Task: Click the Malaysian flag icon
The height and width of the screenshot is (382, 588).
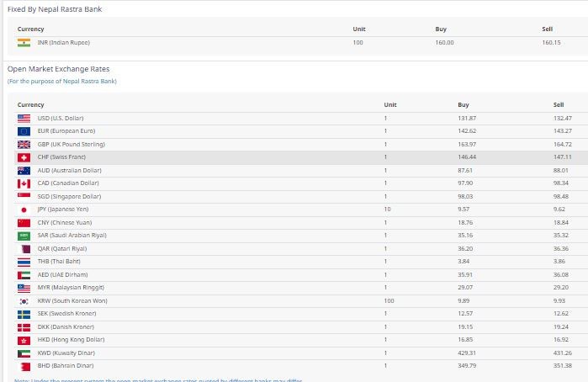Action: point(24,288)
